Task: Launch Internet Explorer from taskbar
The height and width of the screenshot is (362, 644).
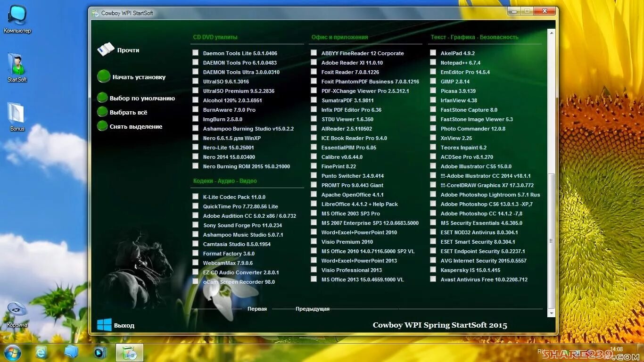Action: (41, 352)
